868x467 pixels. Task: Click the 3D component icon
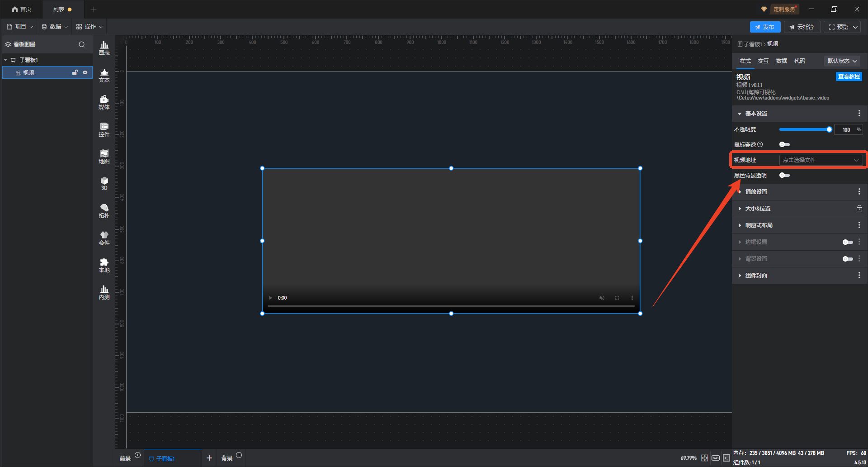pos(104,183)
